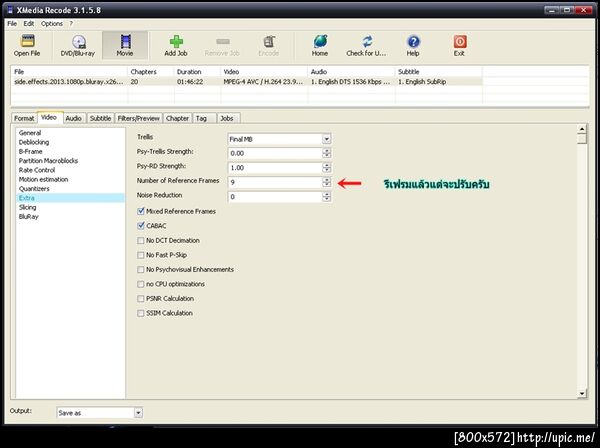Screen dimensions: 600x448
Task: Click the Number of Reference Frames field
Action: [275, 182]
